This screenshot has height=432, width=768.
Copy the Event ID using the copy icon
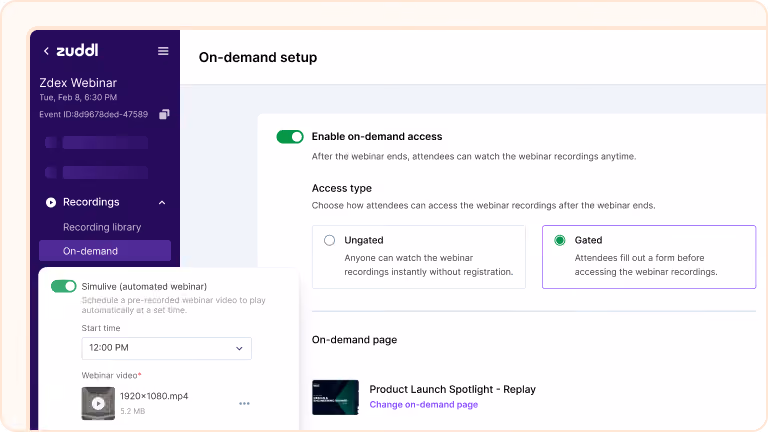click(x=164, y=114)
